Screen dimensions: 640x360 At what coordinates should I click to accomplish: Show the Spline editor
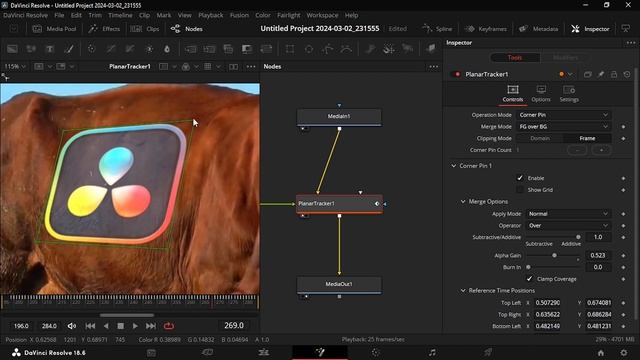(x=437, y=29)
